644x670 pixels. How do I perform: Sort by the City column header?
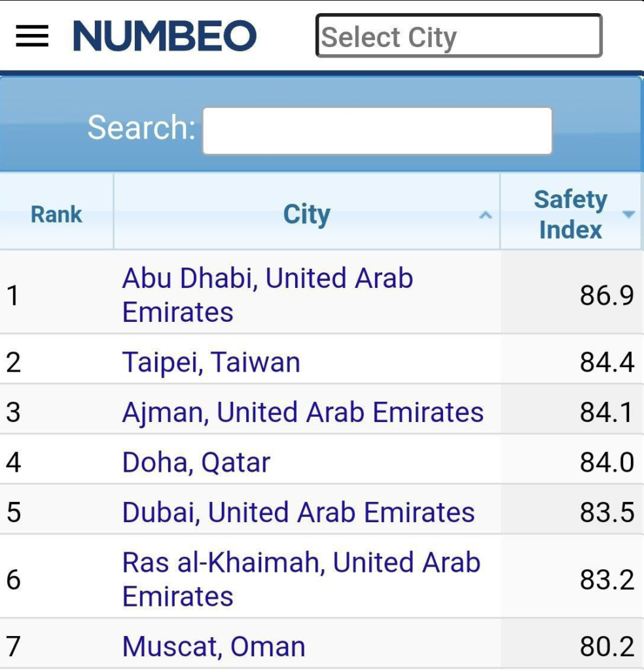pos(307,211)
